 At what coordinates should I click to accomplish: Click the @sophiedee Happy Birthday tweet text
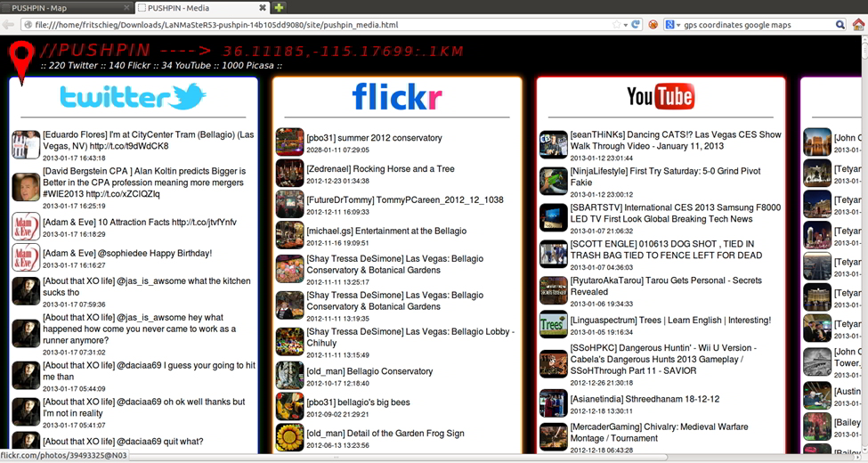[x=127, y=253]
